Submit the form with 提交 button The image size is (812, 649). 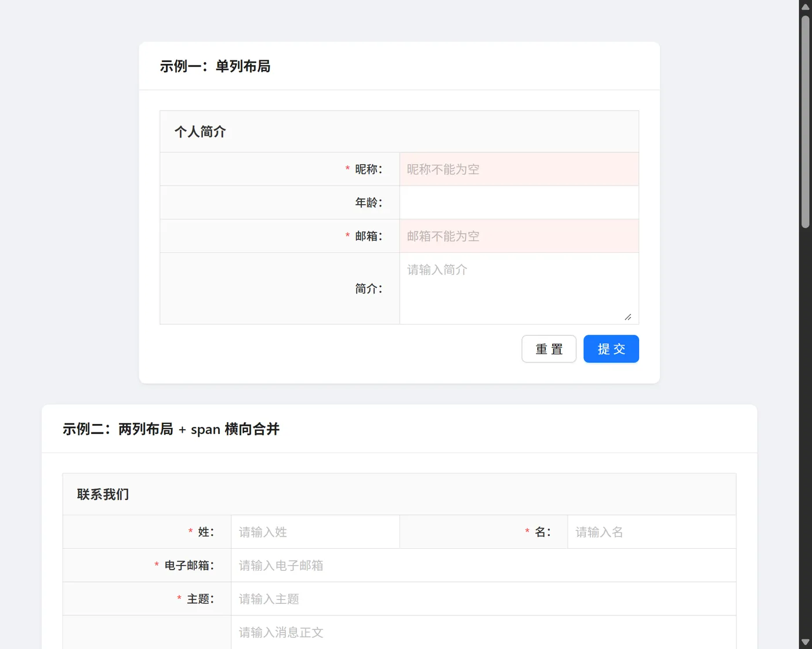pyautogui.click(x=611, y=349)
